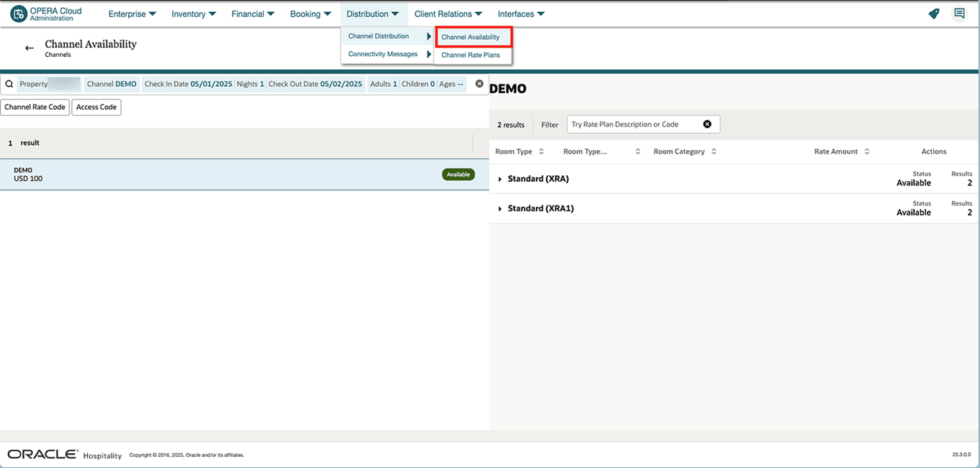
Task: Click the Children 0 chip
Action: pos(418,84)
